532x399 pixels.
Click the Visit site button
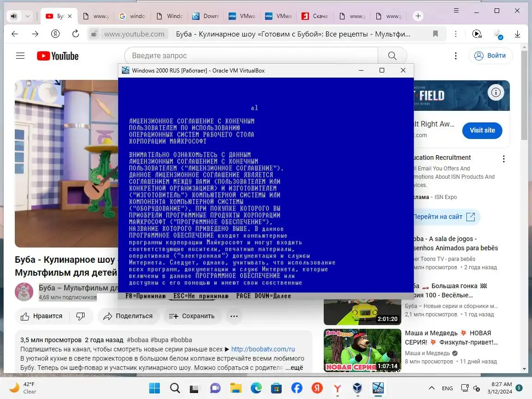tap(482, 130)
